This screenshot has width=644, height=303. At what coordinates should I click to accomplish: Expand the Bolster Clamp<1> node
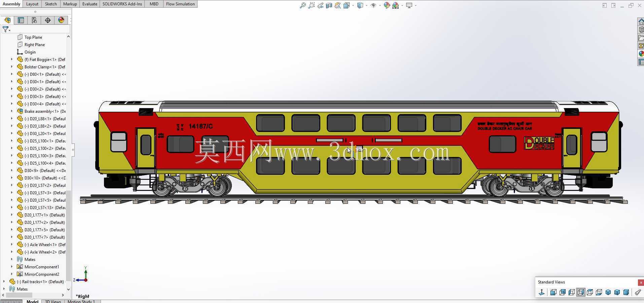tap(12, 67)
